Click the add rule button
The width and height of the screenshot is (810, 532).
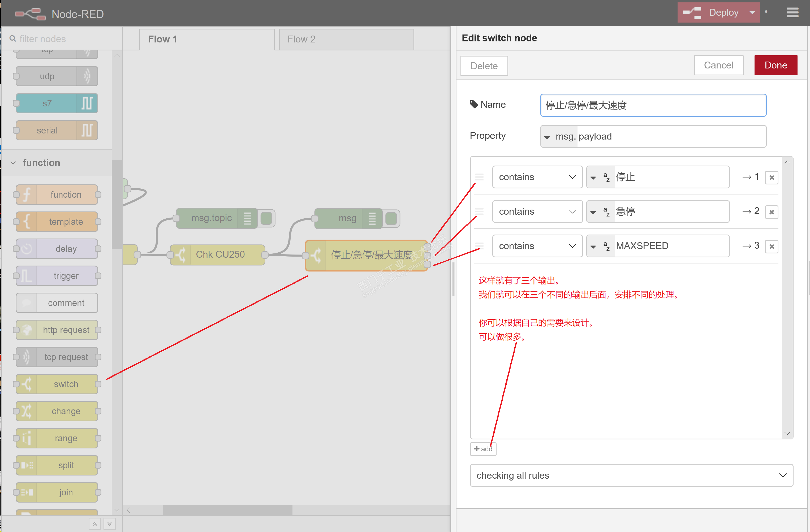coord(483,449)
